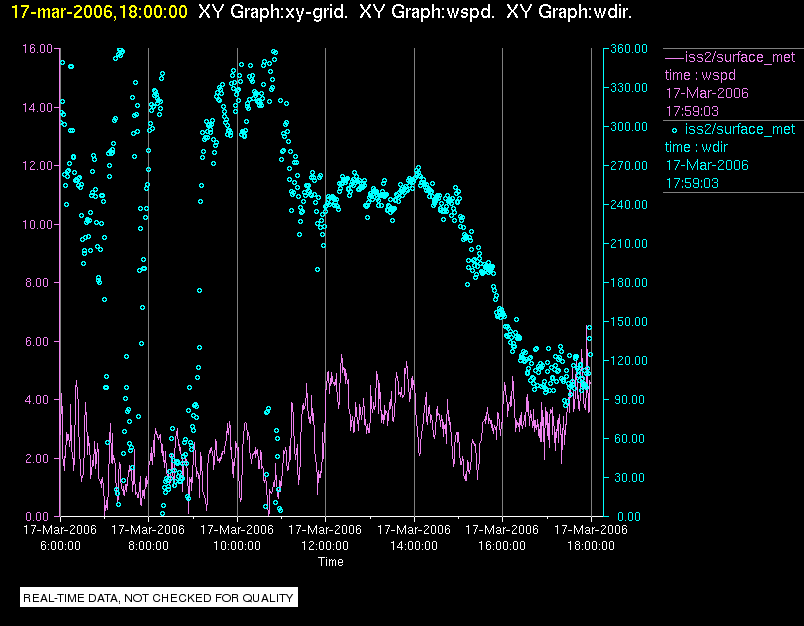Click the 210.00 wind direction axis label

pos(629,244)
